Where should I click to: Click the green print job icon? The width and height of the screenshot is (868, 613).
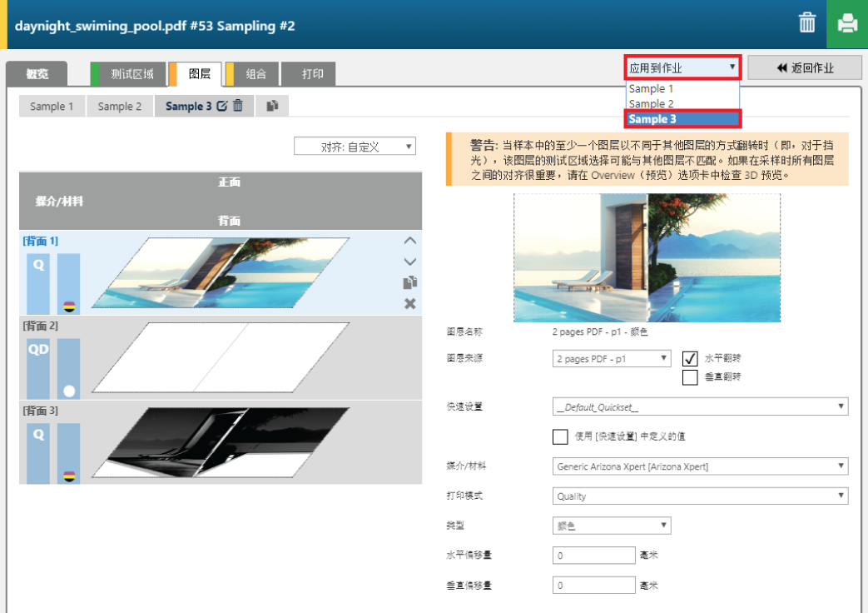[x=847, y=24]
